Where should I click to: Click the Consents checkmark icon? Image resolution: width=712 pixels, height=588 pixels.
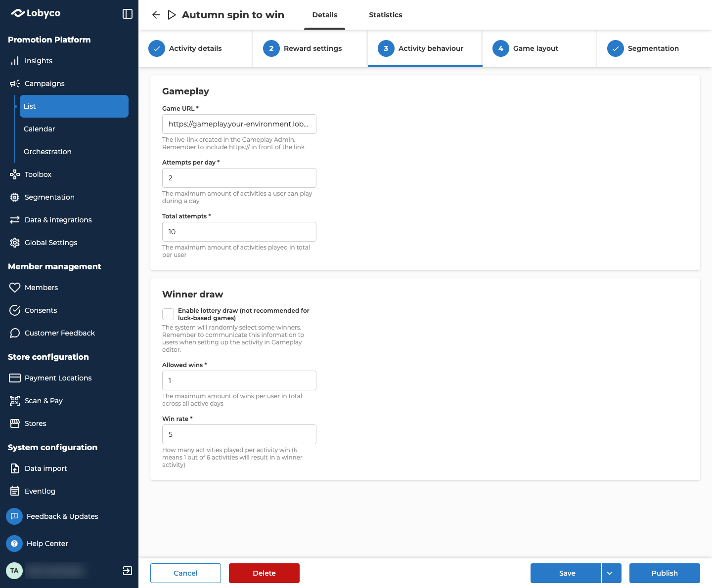[x=15, y=310]
